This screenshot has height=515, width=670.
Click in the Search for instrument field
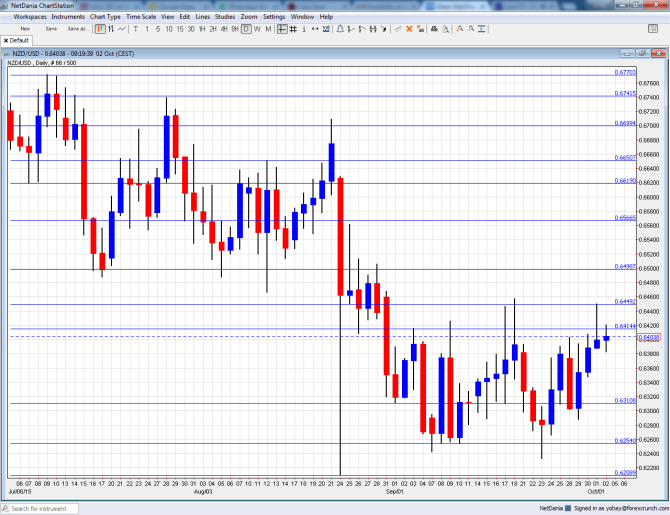[x=39, y=509]
